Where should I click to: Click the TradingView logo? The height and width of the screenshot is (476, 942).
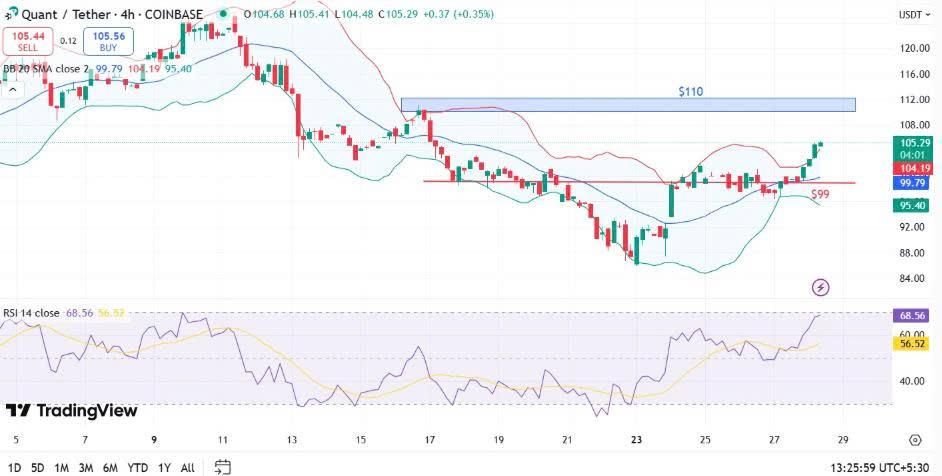(x=72, y=411)
